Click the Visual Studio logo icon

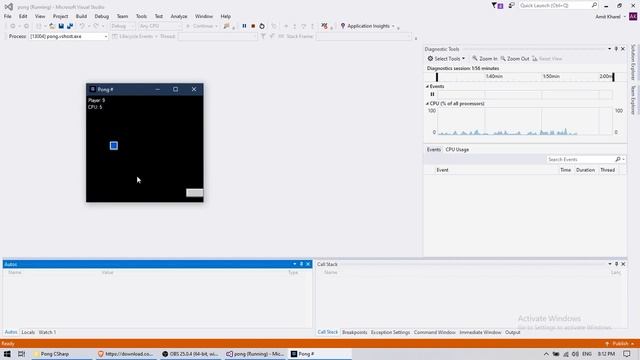[x=9, y=7]
